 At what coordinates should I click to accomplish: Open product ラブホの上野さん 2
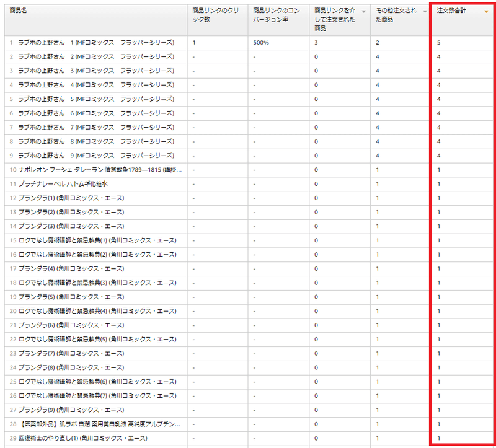tap(96, 56)
